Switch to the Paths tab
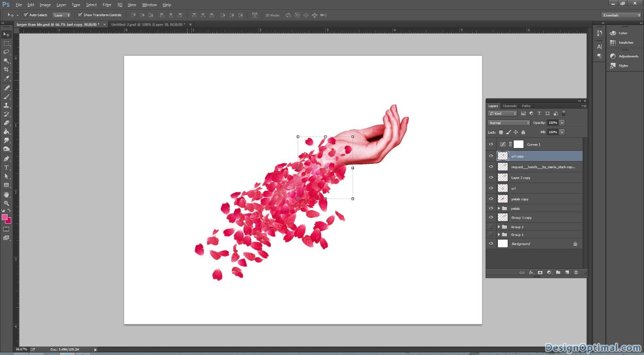Viewport: 644px width, 355px height. coord(526,106)
